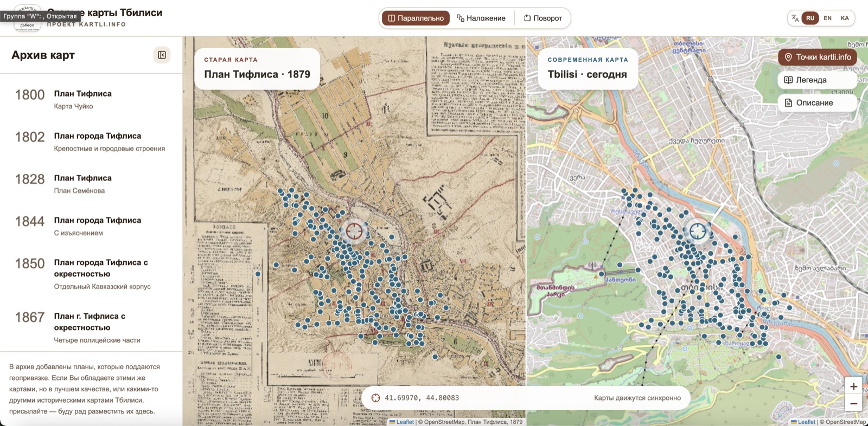Click crosshair marker on modern Tbilisi map
This screenshot has width=868, height=426.
698,231
